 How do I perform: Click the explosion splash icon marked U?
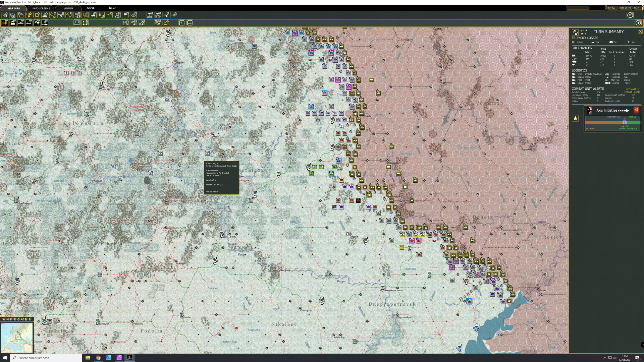133,15
